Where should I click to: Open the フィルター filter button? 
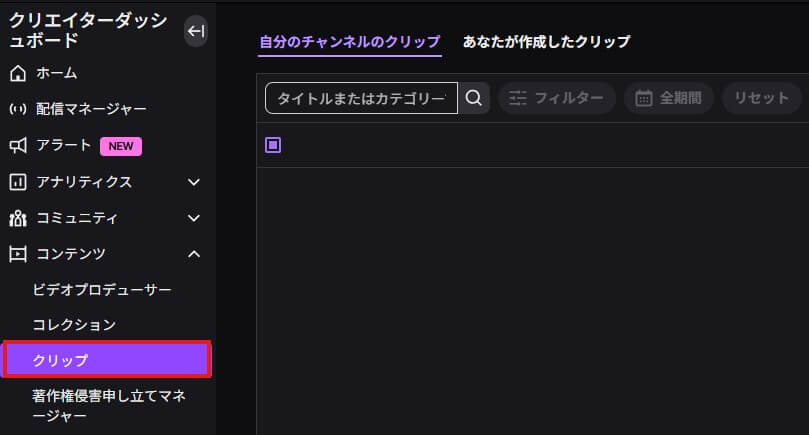(556, 98)
